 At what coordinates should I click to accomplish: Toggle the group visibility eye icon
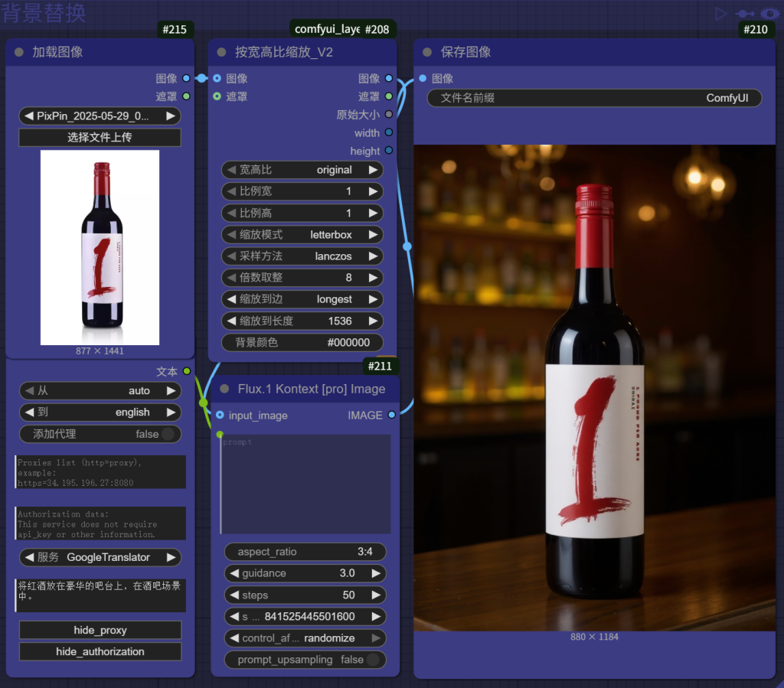pos(769,13)
